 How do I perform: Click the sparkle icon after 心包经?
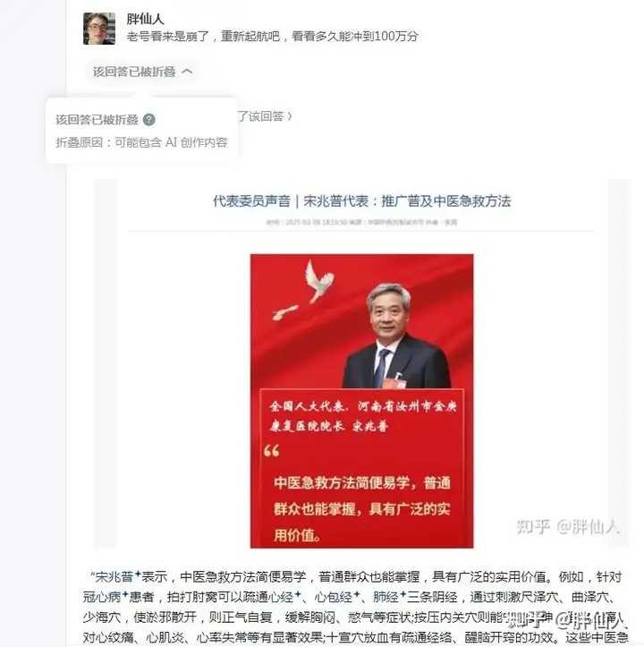[x=357, y=594]
